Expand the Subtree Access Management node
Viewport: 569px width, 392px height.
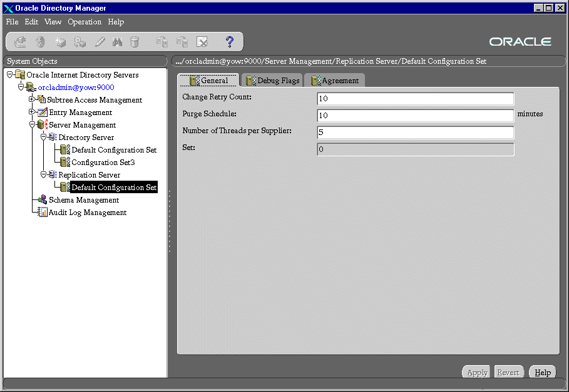point(32,99)
